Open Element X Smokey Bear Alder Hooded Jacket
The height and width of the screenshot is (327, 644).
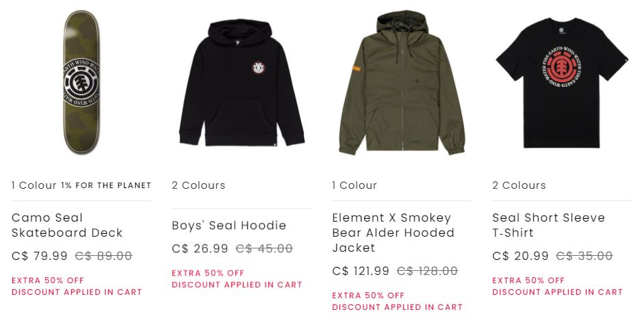(393, 233)
